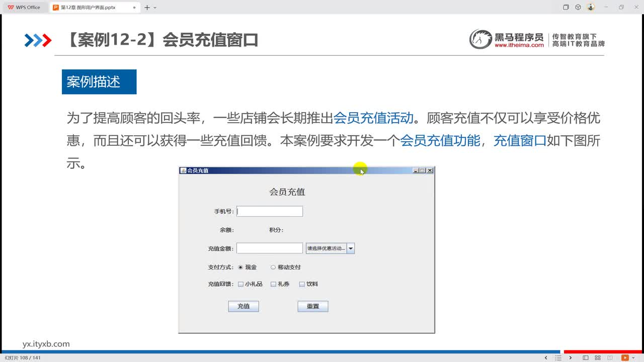Open the slide list menu in the status bar
This screenshot has height=362, width=644.
coord(558,357)
